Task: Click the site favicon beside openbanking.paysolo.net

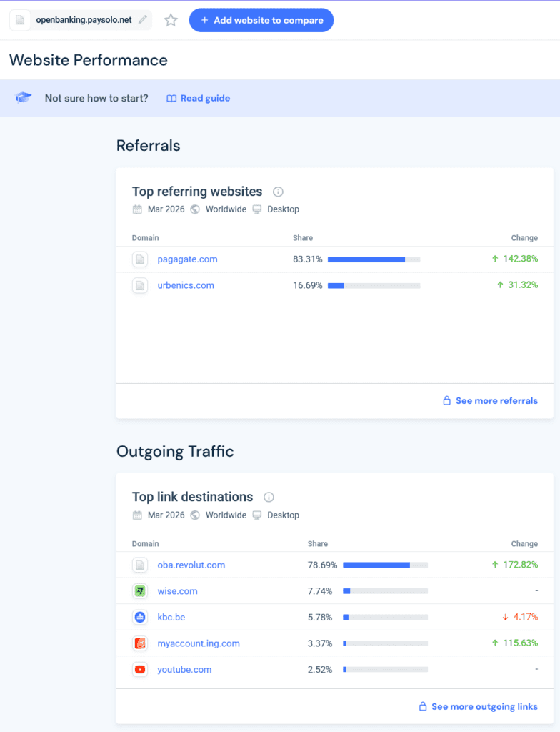Action: tap(19, 20)
